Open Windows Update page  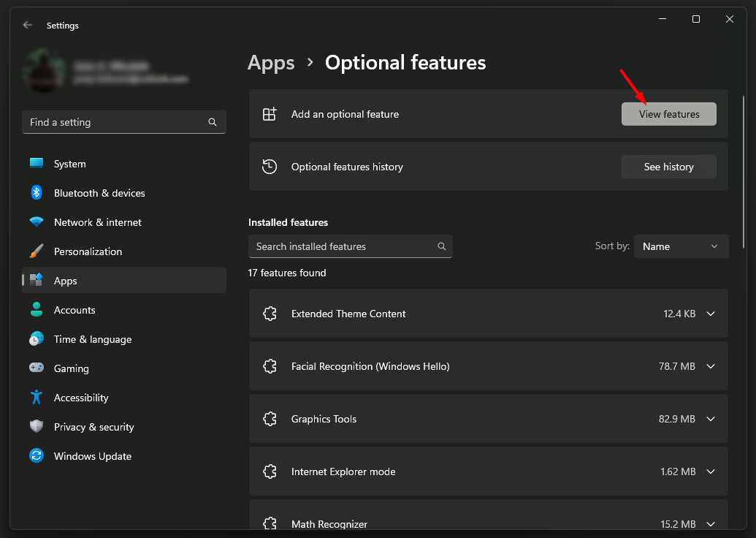coord(124,456)
